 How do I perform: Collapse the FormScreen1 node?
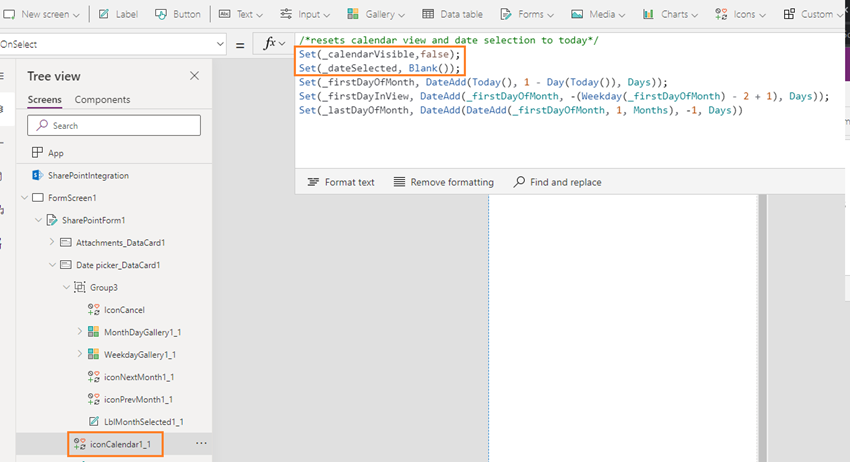(x=24, y=198)
